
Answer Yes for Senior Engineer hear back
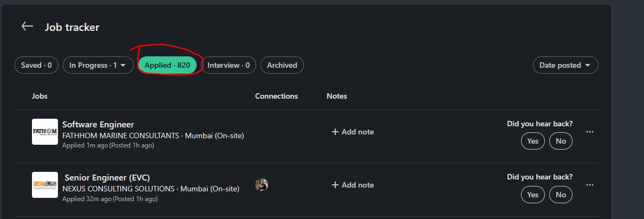tap(533, 195)
